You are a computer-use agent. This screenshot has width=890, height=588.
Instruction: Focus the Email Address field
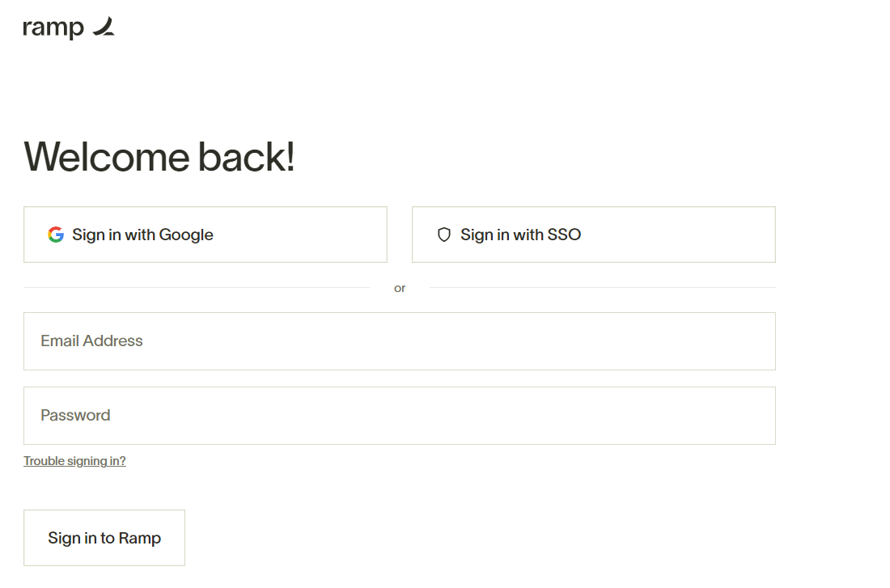(x=400, y=341)
